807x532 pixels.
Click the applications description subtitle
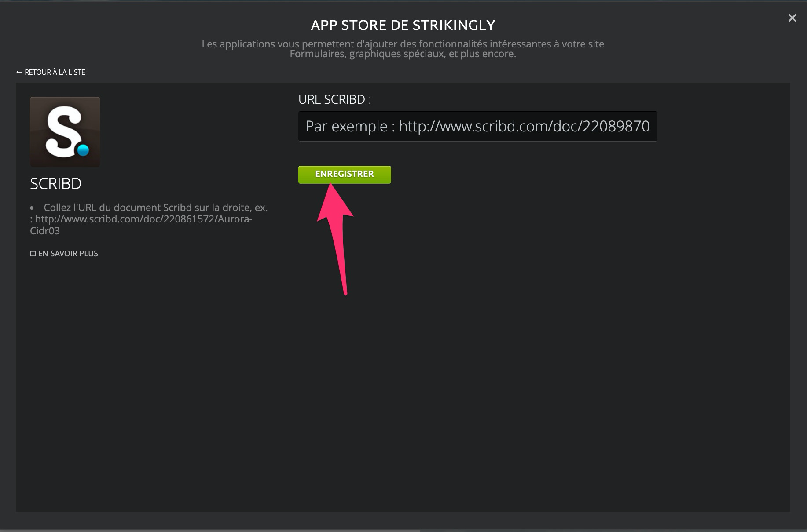coord(403,49)
